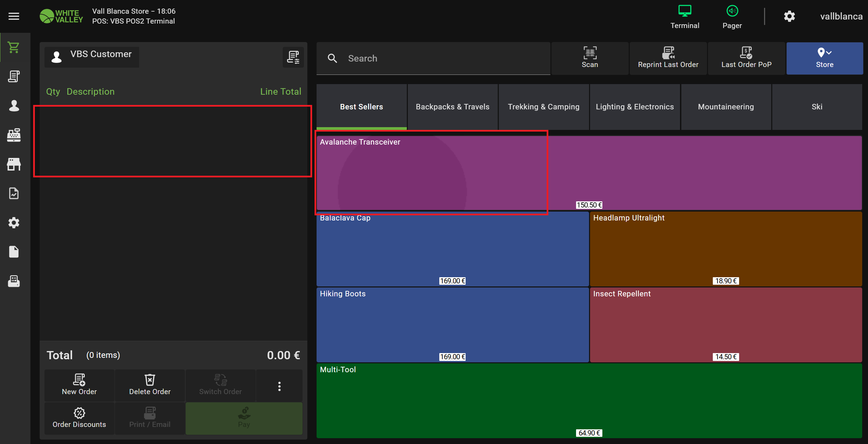Toggle the Terminal connection indicator
Image resolution: width=868 pixels, height=444 pixels.
pos(684,16)
